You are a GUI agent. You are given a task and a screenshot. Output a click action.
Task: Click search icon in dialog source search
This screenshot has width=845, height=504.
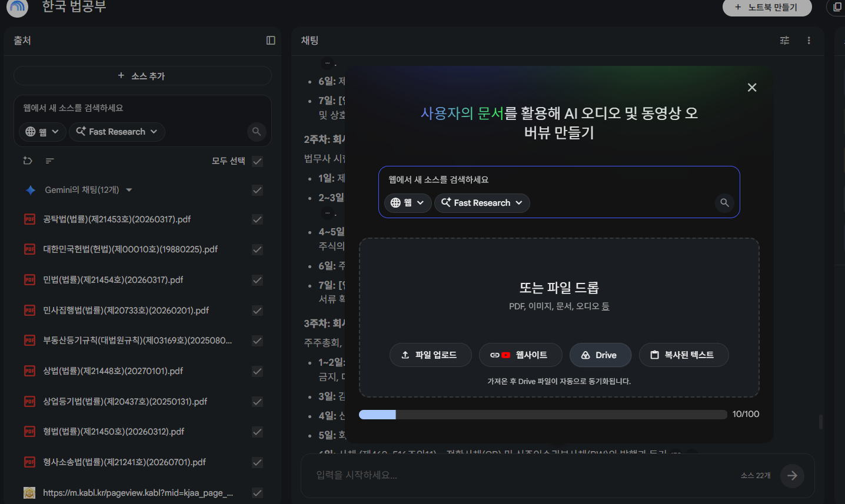(724, 203)
